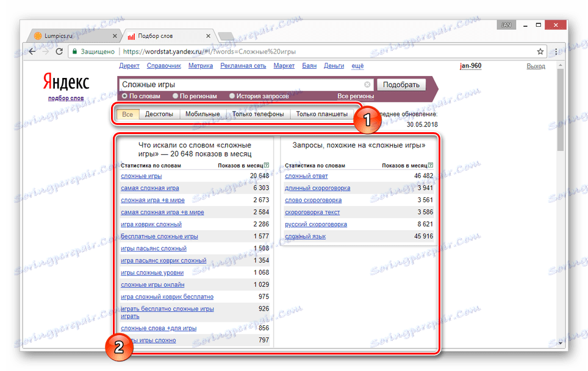This screenshot has height=371, width=588.
Task: Open the сложные игры онлайн link
Action: click(x=152, y=285)
